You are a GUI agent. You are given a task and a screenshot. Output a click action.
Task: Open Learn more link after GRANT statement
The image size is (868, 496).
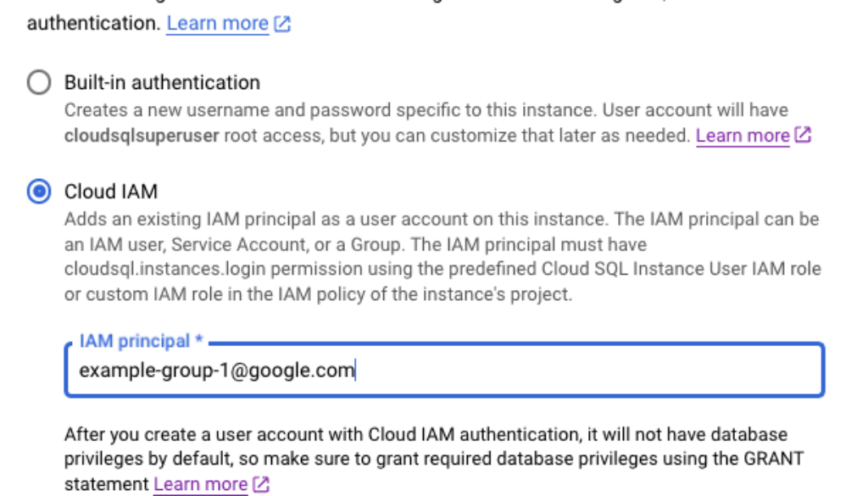point(200,485)
